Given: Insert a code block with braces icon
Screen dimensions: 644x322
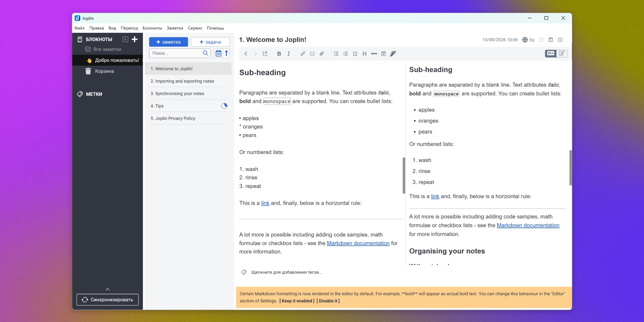Looking at the screenshot, I should [312, 54].
